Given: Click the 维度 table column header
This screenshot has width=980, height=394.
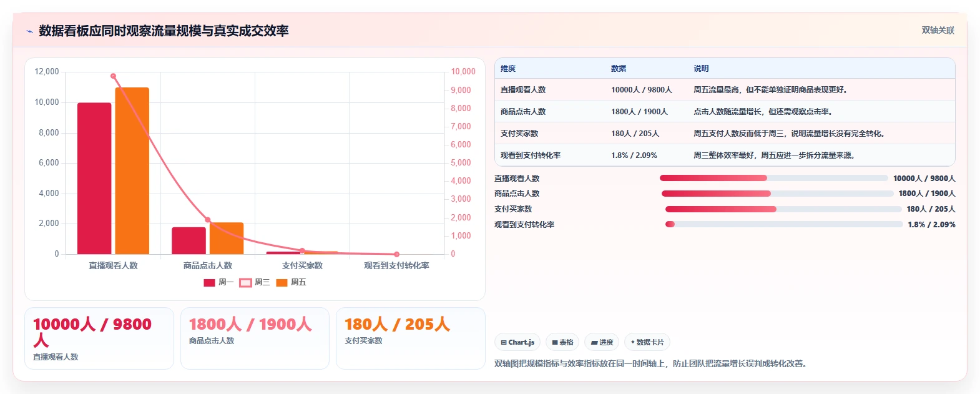Looking at the screenshot, I should 508,69.
